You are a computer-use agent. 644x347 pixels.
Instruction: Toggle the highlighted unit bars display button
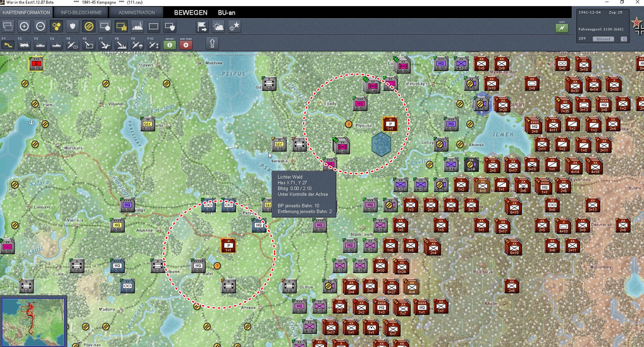[121, 26]
